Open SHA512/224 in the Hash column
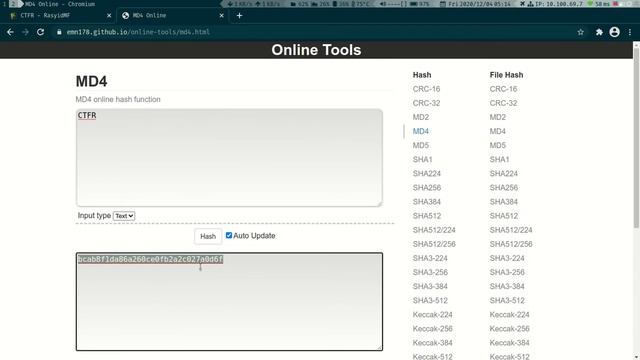 [x=434, y=230]
